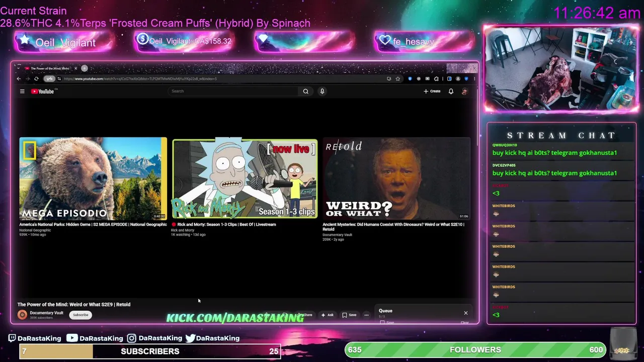Image resolution: width=644 pixels, height=362 pixels.
Task: Close the Queue panel
Action: point(465,313)
